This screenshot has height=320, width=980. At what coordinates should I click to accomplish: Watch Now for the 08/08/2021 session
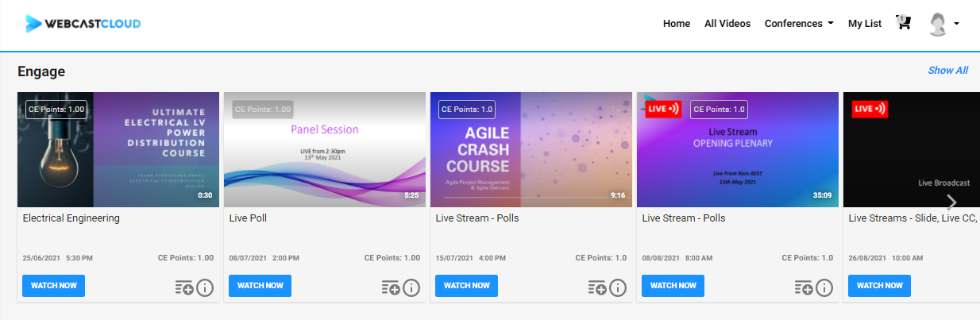673,286
